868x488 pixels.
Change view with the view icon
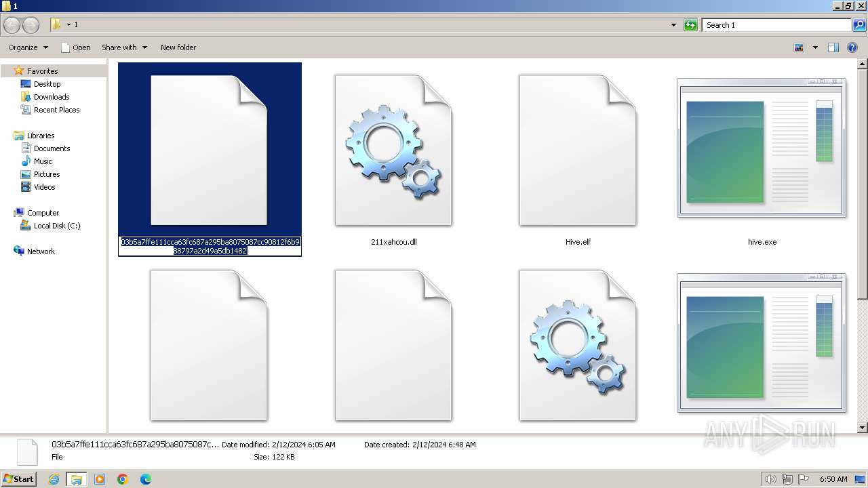(799, 47)
